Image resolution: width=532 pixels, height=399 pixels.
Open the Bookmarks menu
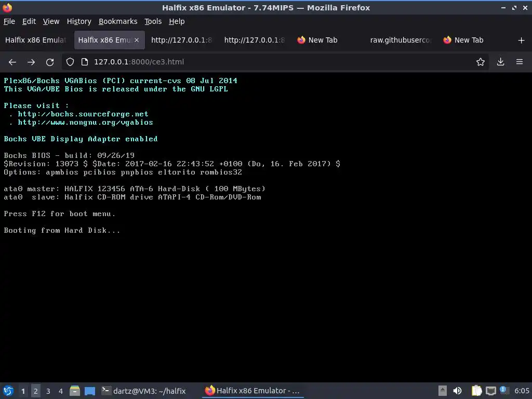point(118,21)
